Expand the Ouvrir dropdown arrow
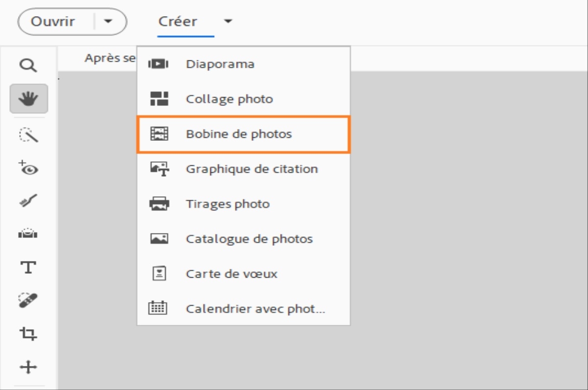The image size is (588, 390). (x=109, y=22)
